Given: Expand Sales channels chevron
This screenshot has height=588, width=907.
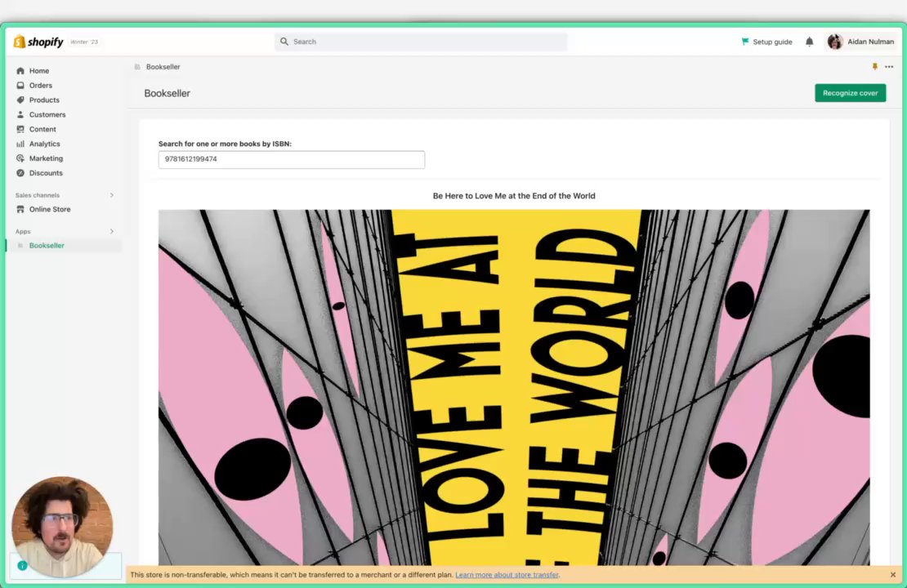Looking at the screenshot, I should (x=112, y=195).
